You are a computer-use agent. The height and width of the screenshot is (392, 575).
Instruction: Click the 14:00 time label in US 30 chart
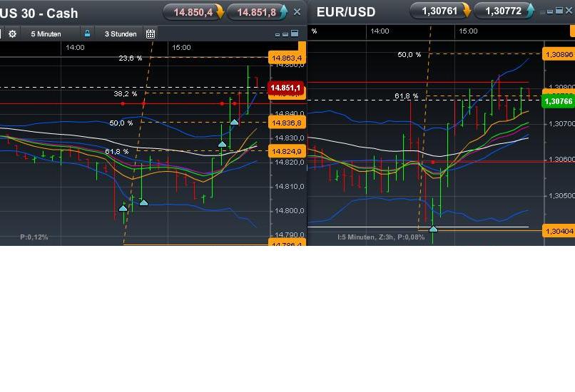(x=75, y=47)
